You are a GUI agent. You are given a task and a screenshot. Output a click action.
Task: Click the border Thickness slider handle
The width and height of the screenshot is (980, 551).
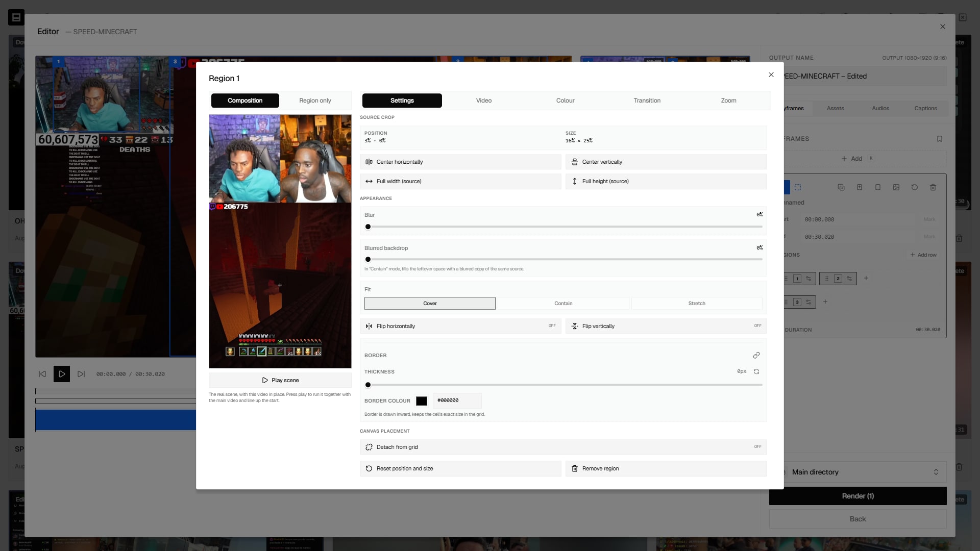coord(368,385)
